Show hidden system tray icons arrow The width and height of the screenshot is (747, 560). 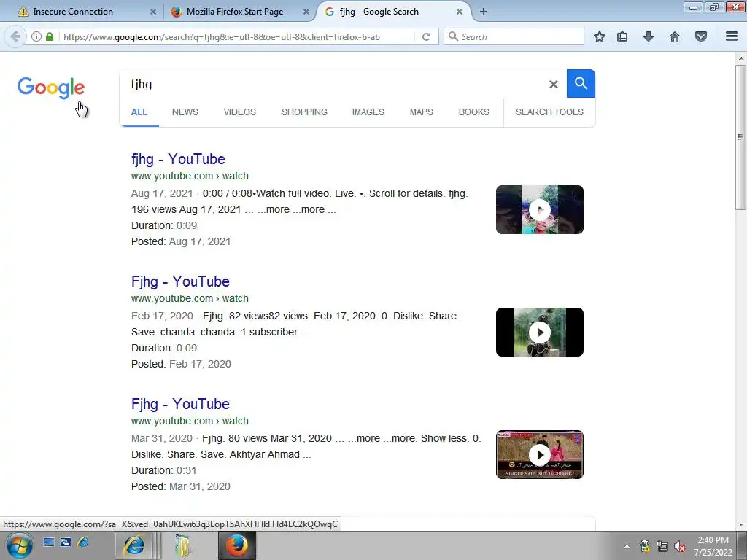[x=627, y=546]
